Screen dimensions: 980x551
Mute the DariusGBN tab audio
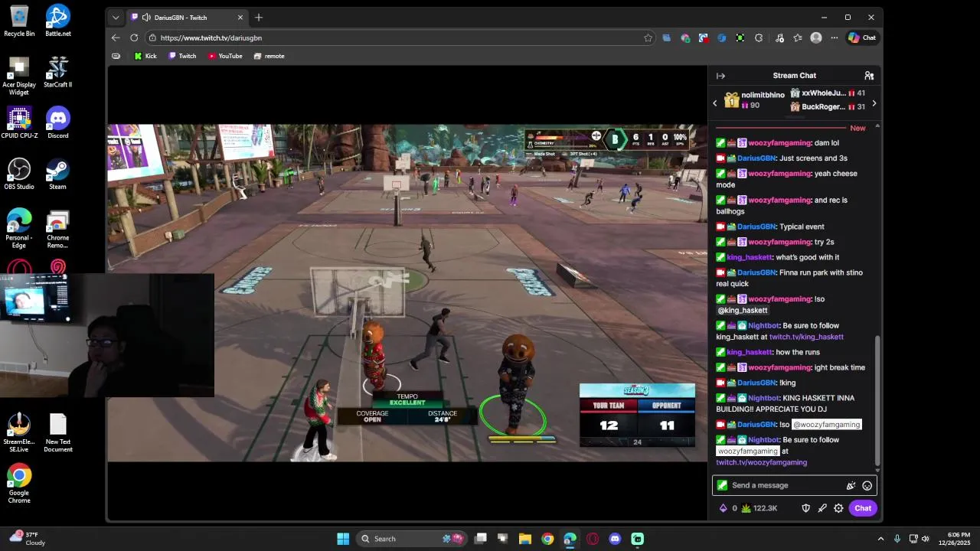click(x=146, y=17)
